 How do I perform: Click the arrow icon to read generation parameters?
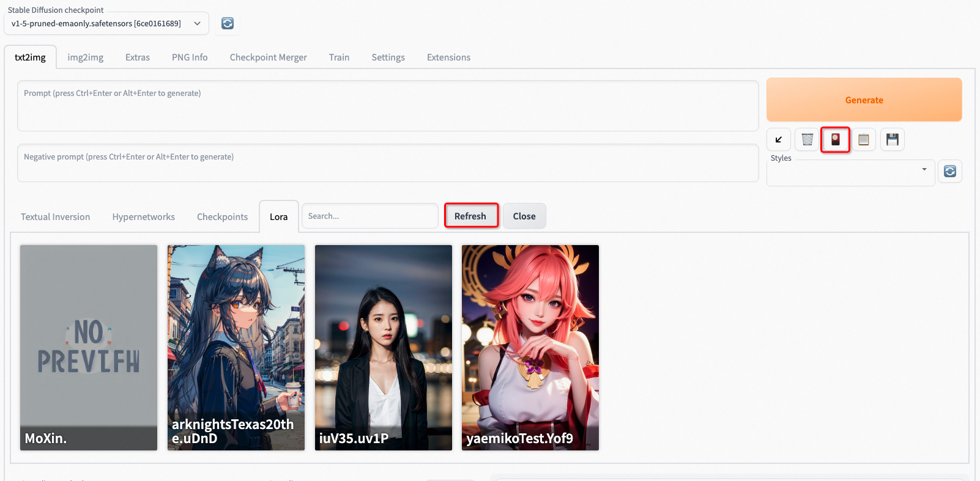click(778, 140)
